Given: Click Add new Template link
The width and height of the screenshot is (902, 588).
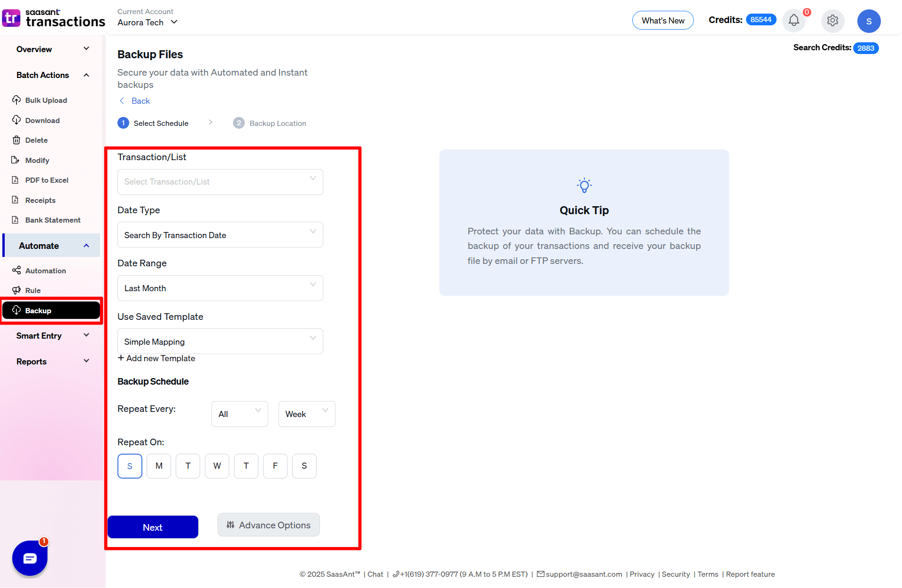Looking at the screenshot, I should coord(156,358).
